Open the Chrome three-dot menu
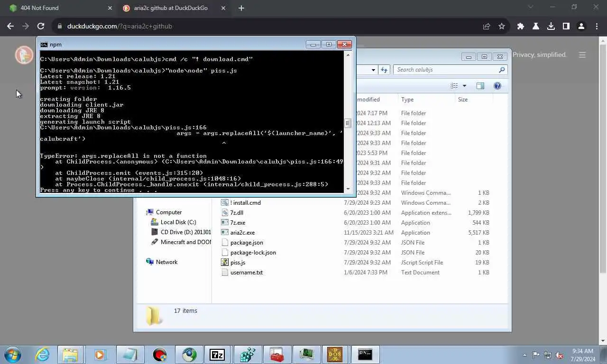The width and height of the screenshot is (607, 364). click(596, 27)
